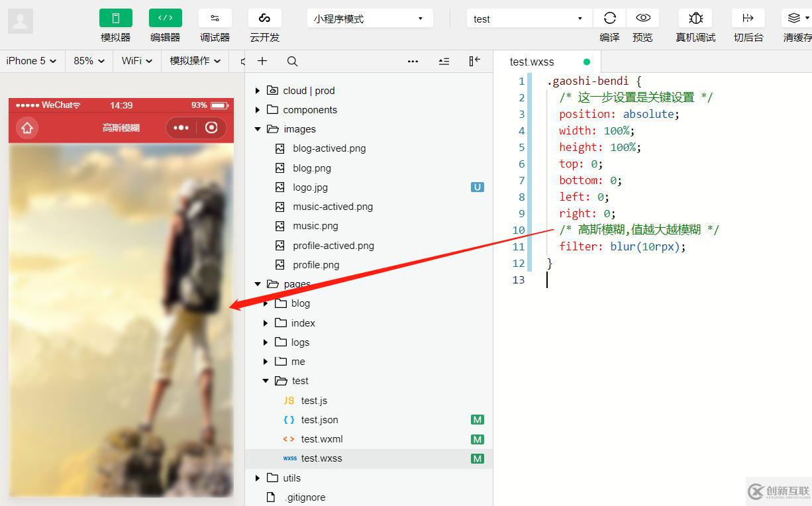Click the compile refresh icon

click(x=609, y=18)
